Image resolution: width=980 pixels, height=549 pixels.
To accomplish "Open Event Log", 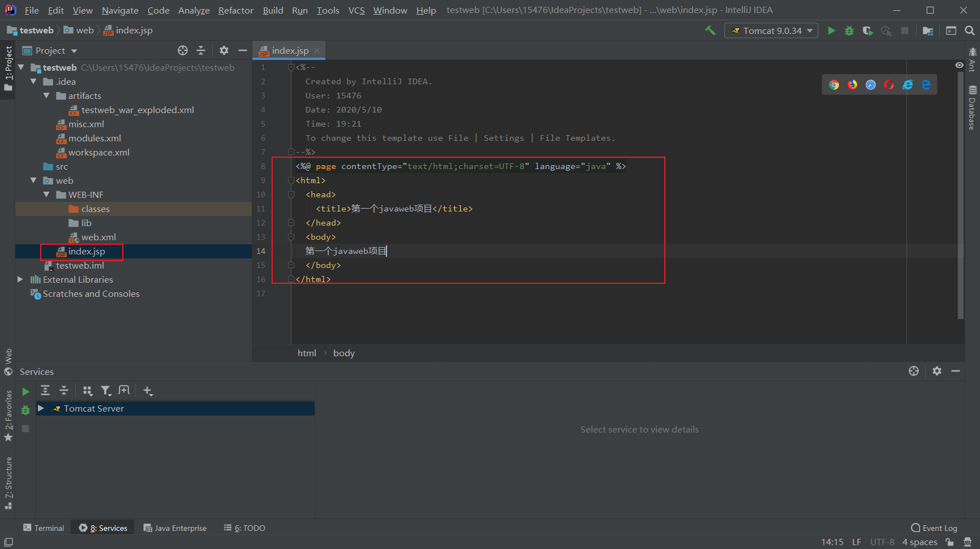I will [934, 528].
